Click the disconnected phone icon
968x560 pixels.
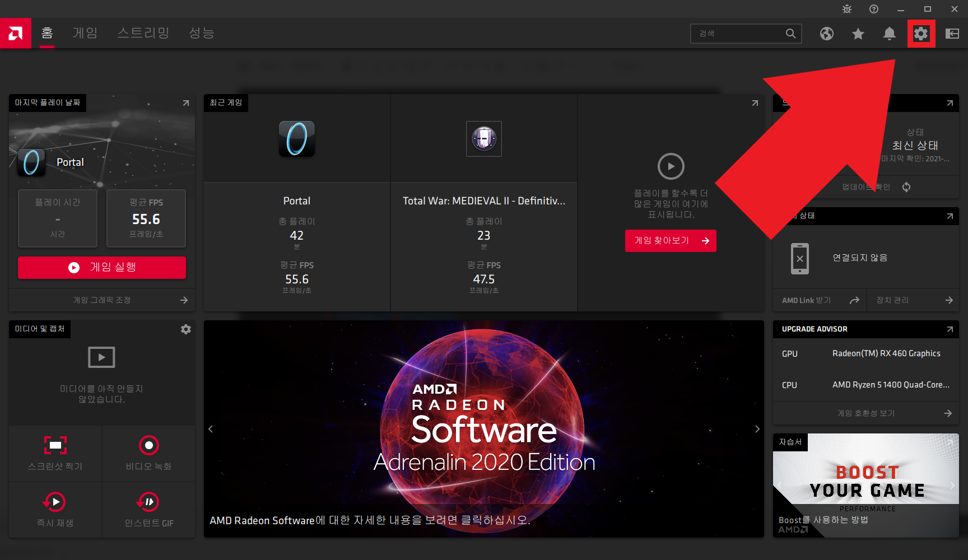click(x=800, y=259)
